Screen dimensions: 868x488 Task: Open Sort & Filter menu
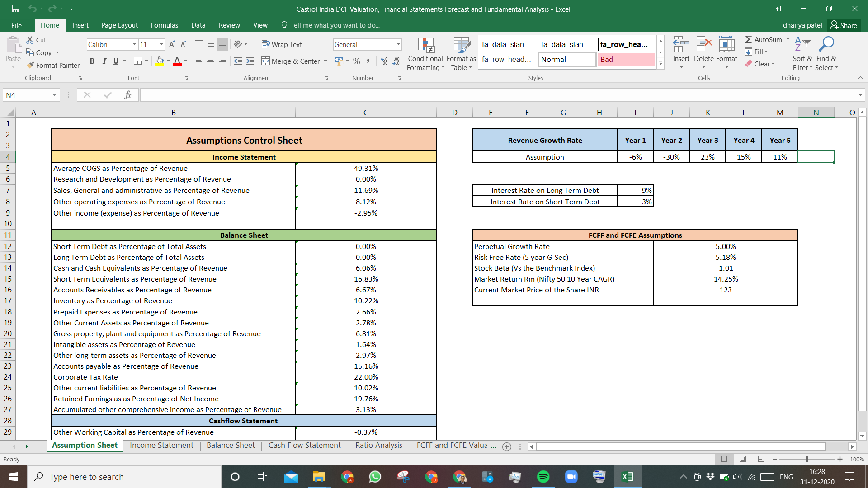(x=802, y=54)
